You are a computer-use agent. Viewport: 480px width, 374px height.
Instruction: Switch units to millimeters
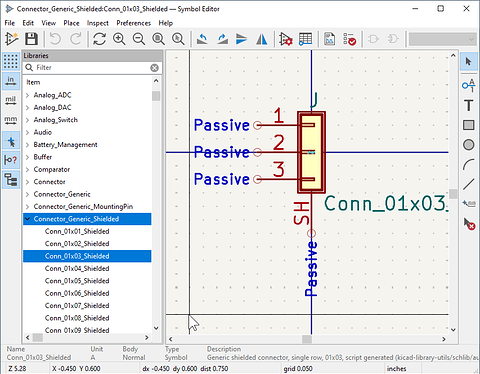(x=11, y=120)
